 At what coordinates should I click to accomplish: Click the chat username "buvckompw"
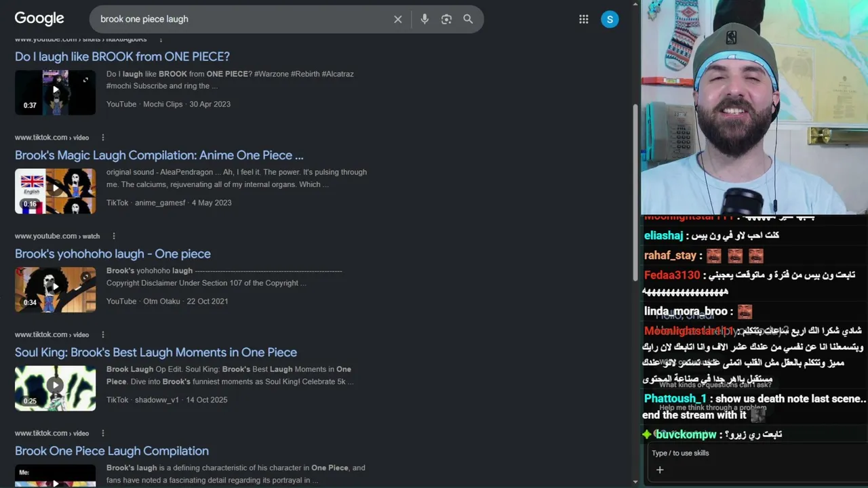(x=686, y=434)
